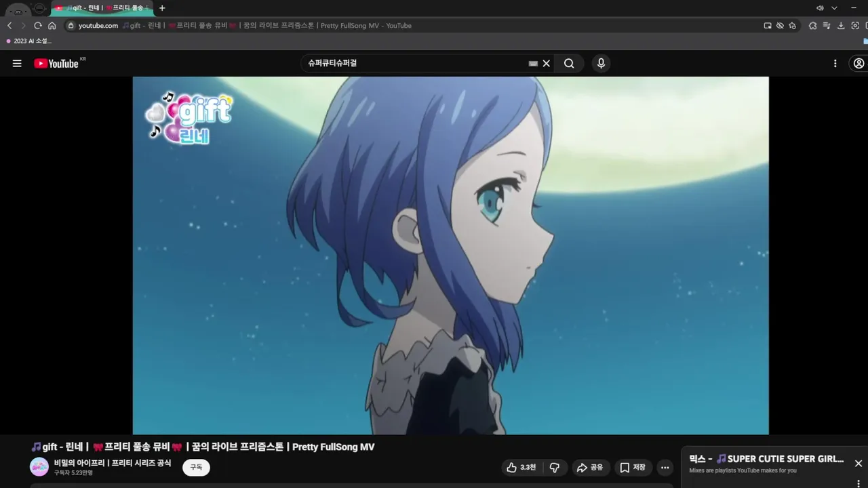Bookmark this page with star icon

click(x=793, y=26)
